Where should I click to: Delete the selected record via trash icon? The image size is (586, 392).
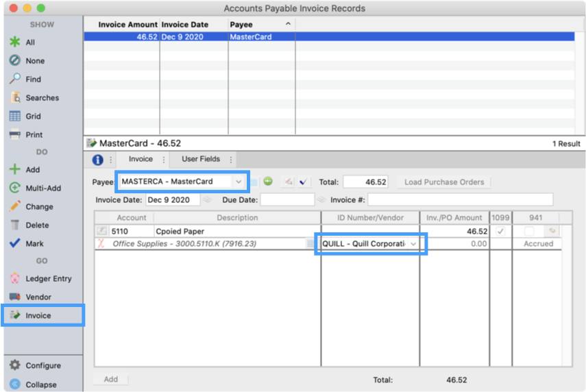pos(14,225)
